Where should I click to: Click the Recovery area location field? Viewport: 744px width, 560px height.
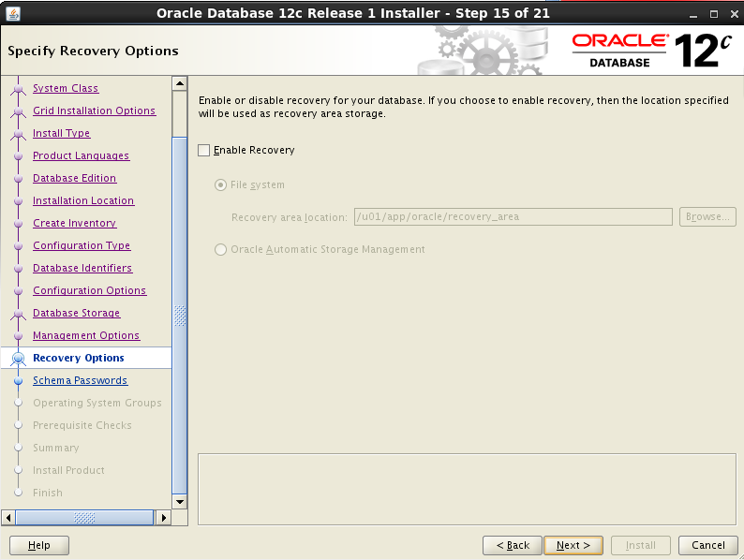[x=513, y=216]
